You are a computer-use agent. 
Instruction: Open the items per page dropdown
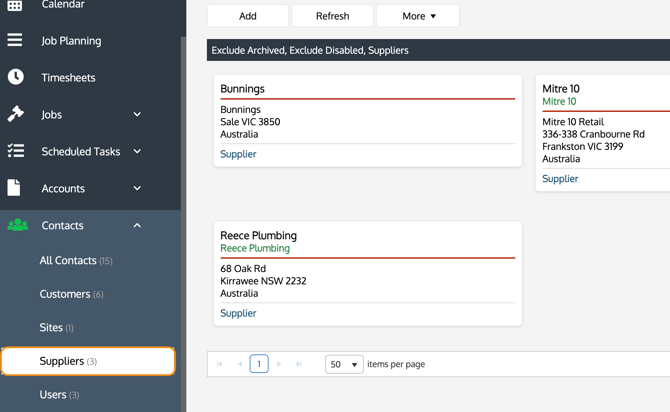[343, 365]
